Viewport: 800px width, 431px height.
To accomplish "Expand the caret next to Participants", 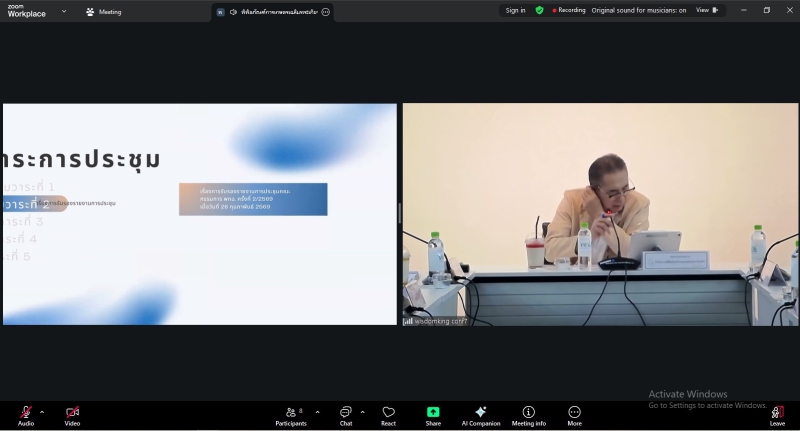I will (x=317, y=411).
